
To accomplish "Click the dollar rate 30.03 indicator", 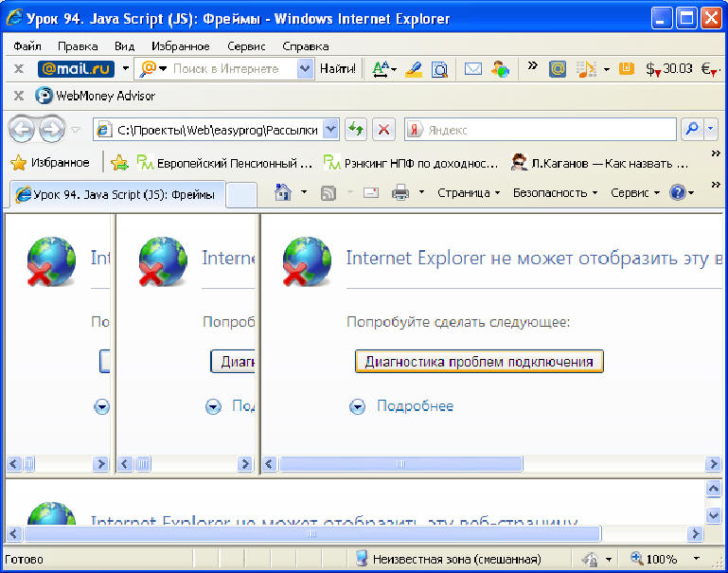I will [x=669, y=69].
